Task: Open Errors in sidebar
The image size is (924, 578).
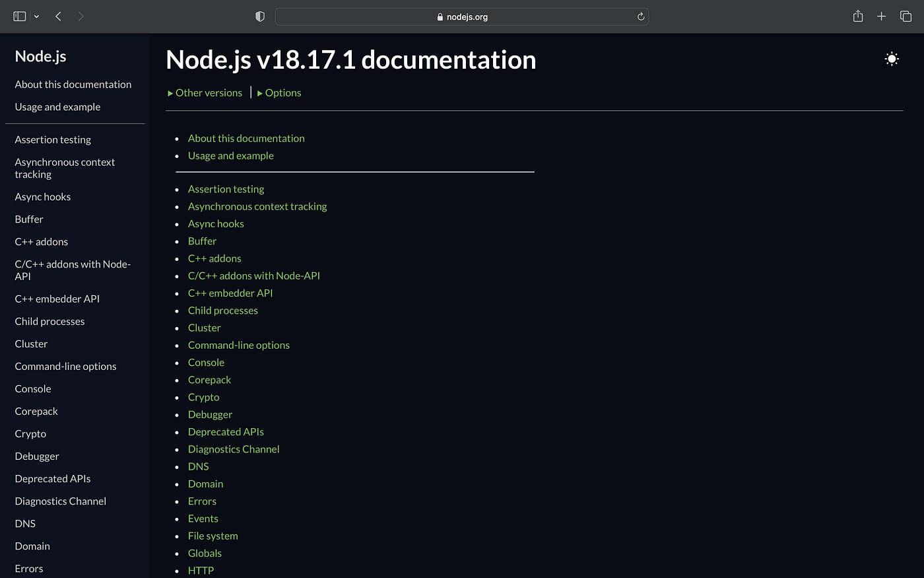Action: point(29,569)
